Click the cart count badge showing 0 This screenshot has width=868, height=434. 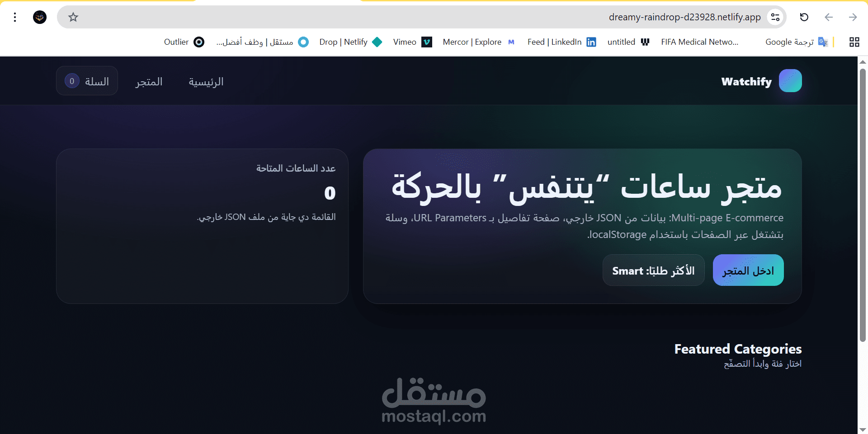pyautogui.click(x=72, y=81)
